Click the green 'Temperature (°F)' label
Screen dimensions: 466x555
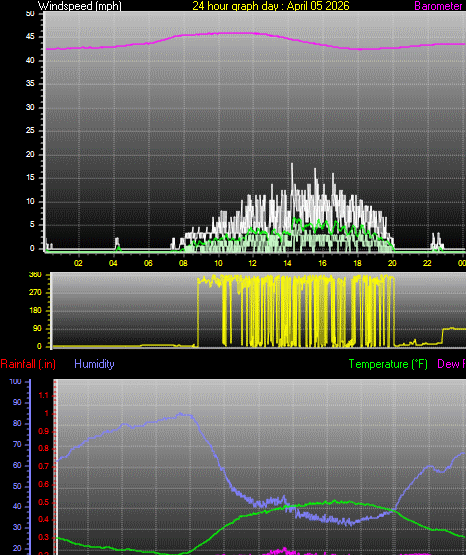point(388,364)
